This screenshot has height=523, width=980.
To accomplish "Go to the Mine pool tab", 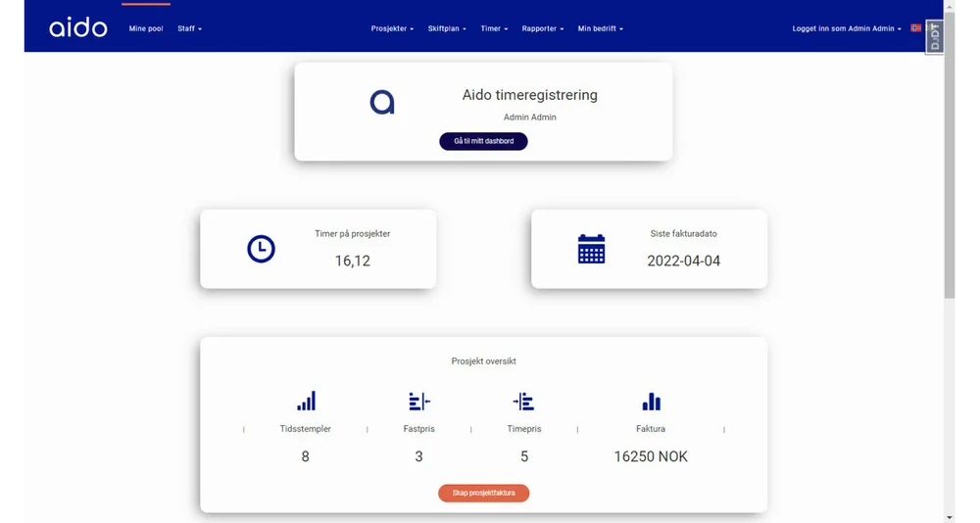I will (x=146, y=28).
